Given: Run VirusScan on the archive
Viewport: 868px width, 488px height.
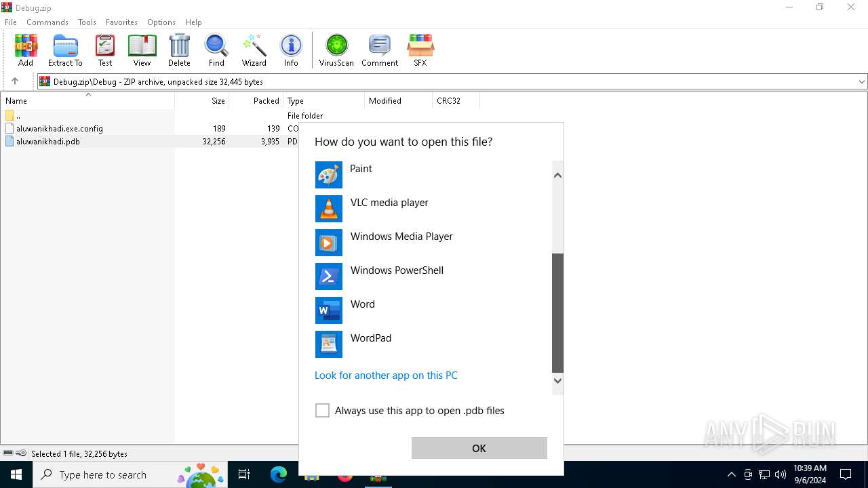Looking at the screenshot, I should click(x=336, y=51).
